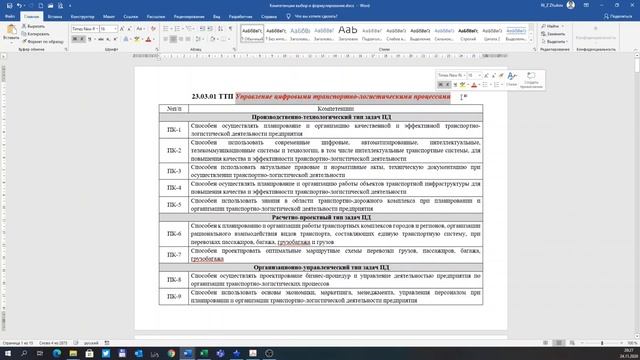
Task: Open the Font dialog launcher
Action: [157, 49]
